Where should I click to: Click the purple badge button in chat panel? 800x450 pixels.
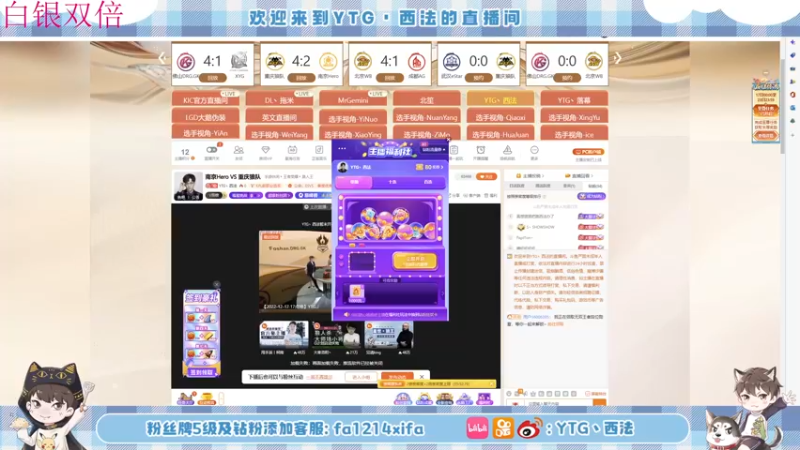591,196
